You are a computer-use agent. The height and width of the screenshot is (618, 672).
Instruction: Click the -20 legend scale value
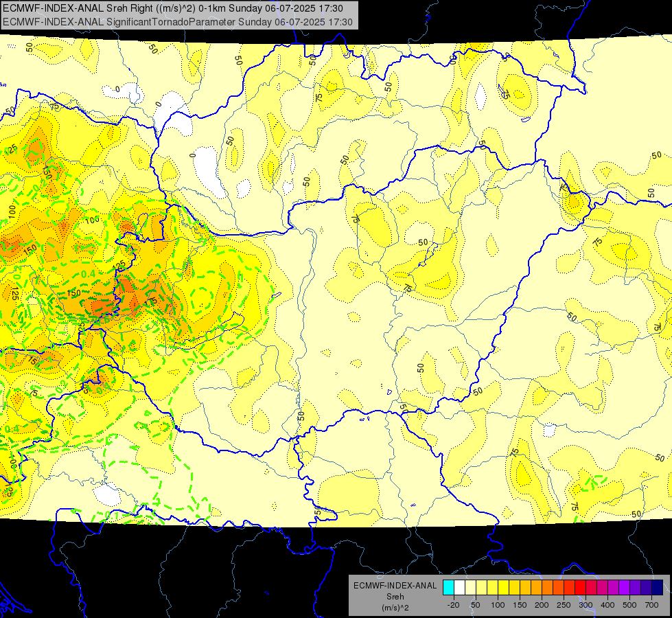[x=453, y=605]
